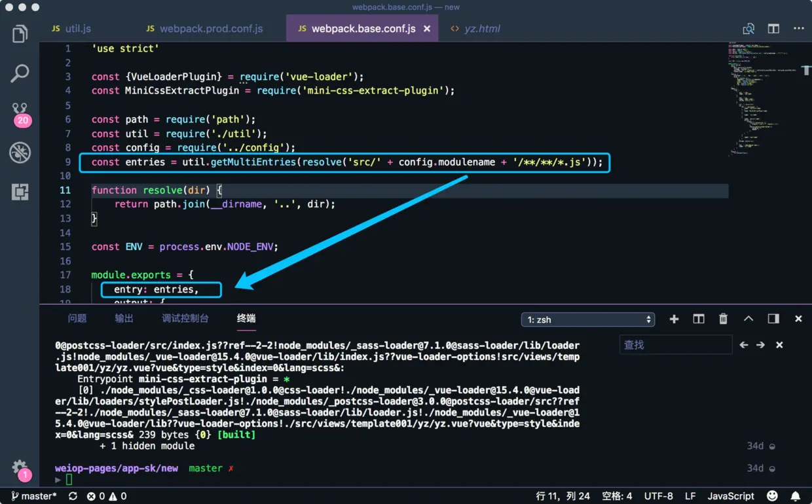This screenshot has height=504, width=812.
Task: Open the terminal selector '1: zsh' dropdown
Action: pyautogui.click(x=588, y=319)
